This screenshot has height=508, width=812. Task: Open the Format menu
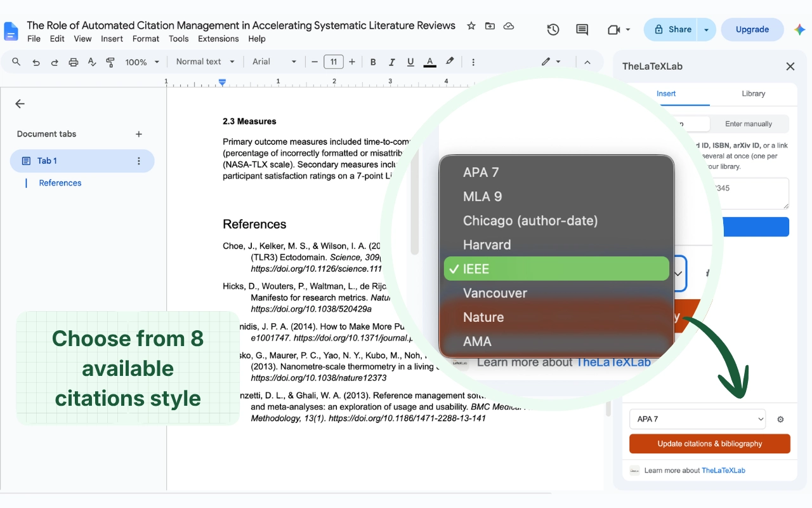[146, 39]
